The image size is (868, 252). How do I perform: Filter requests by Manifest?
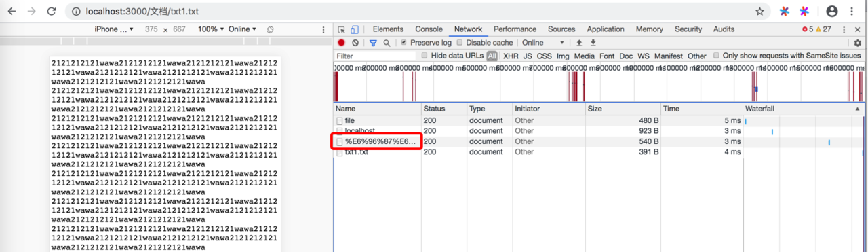[669, 56]
